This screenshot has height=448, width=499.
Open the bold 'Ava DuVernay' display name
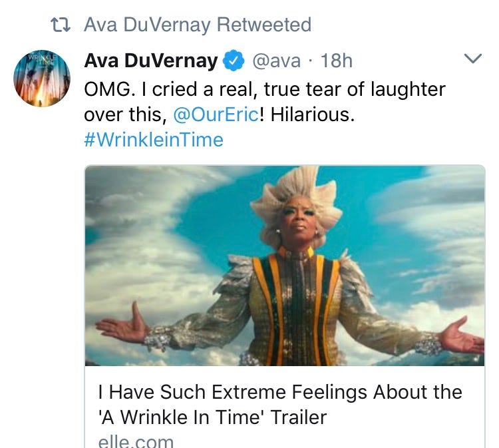pyautogui.click(x=151, y=61)
